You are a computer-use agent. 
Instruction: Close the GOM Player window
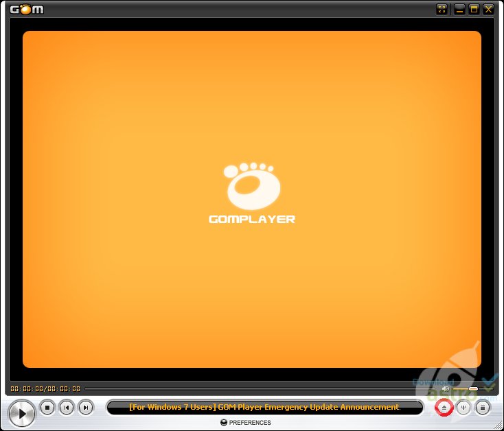[488, 9]
